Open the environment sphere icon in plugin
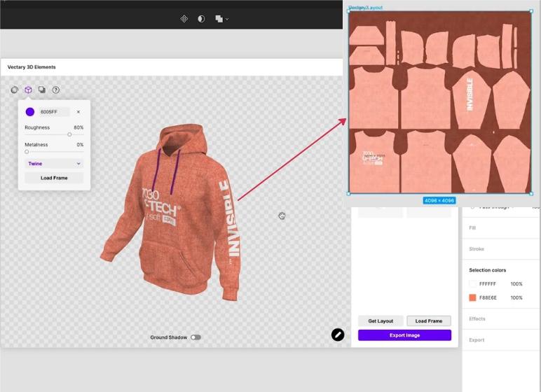The width and height of the screenshot is (541, 392). 15,90
